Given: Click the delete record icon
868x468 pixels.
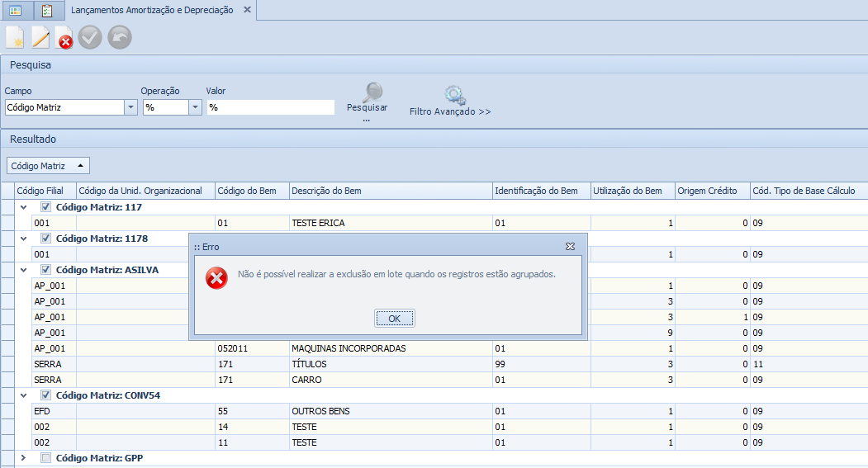Looking at the screenshot, I should (64, 37).
